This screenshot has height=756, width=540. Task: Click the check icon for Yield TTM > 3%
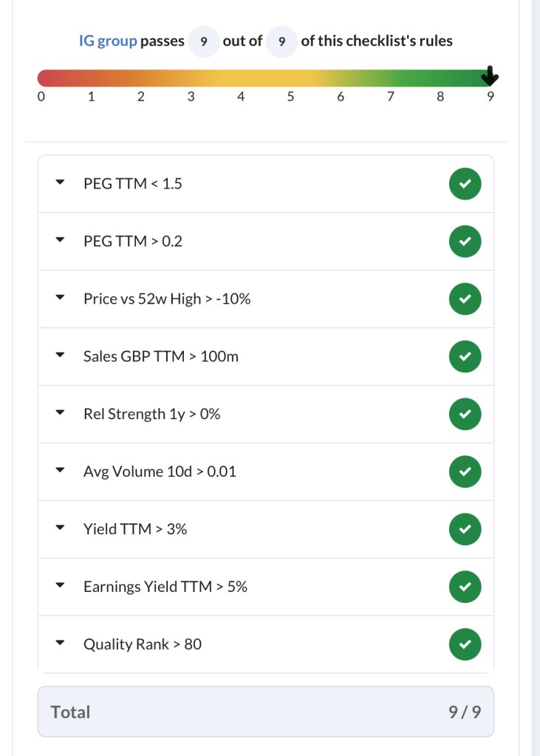[x=465, y=529]
